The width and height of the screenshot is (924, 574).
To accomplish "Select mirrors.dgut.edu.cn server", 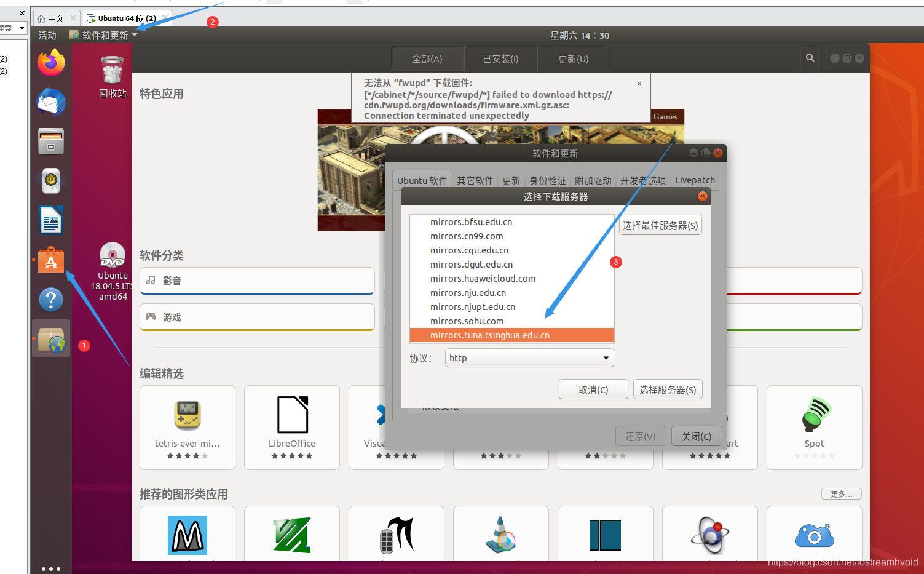I will 512,265.
